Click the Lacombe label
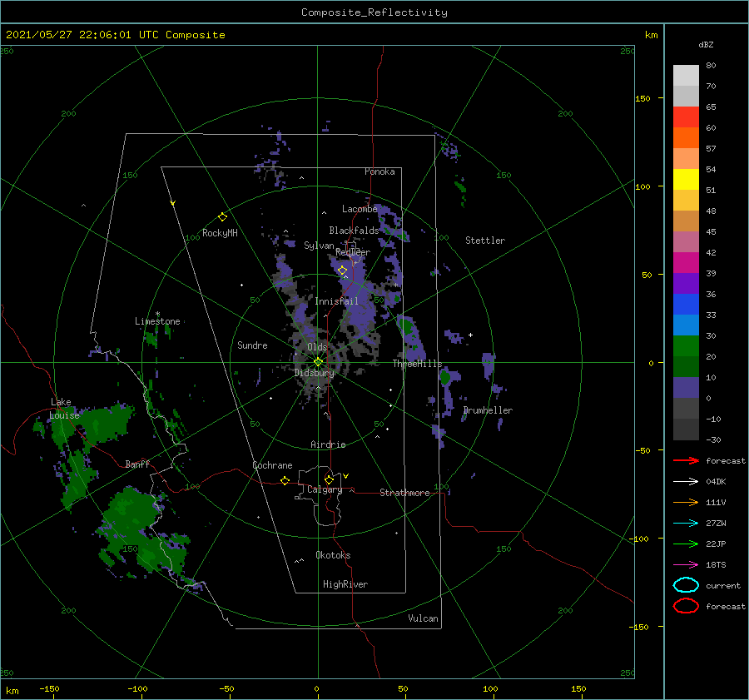Viewport: 749px width, 700px height. (360, 209)
